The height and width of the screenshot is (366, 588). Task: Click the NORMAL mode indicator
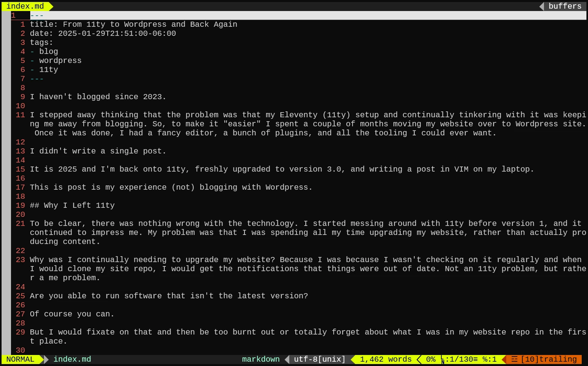click(x=20, y=359)
